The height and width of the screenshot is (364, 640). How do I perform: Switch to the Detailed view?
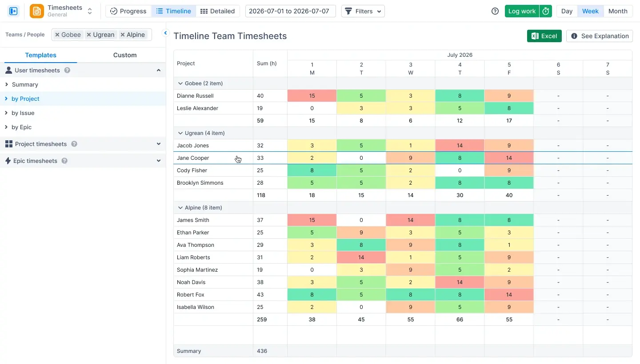218,11
